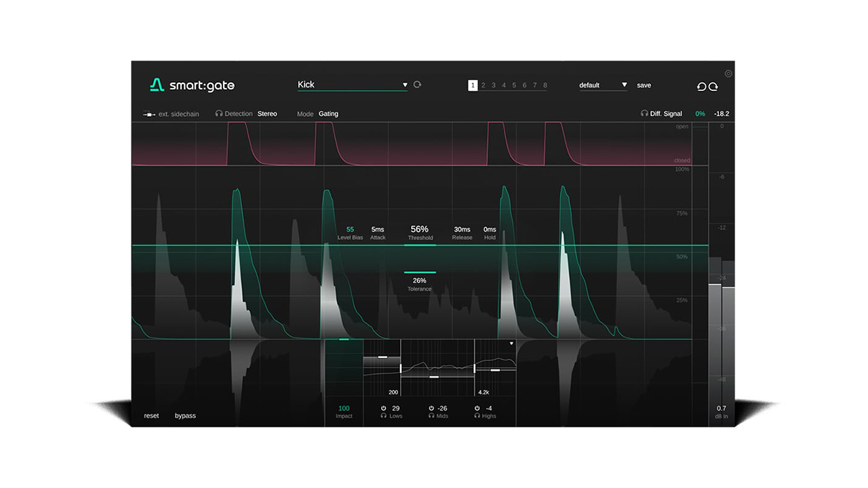Image resolution: width=868 pixels, height=488 pixels.
Task: Click the save preset button
Action: (644, 85)
